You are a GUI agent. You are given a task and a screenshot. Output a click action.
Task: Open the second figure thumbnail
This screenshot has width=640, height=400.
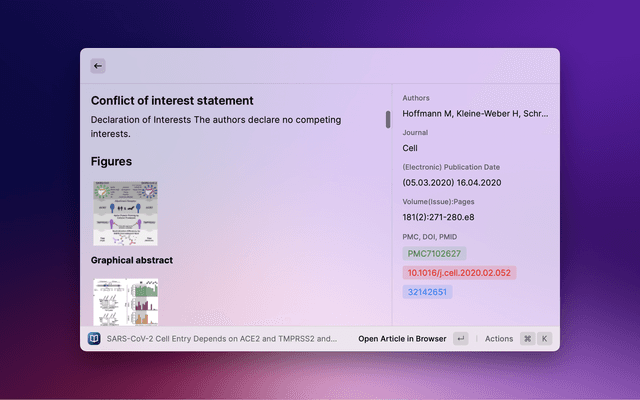125,301
